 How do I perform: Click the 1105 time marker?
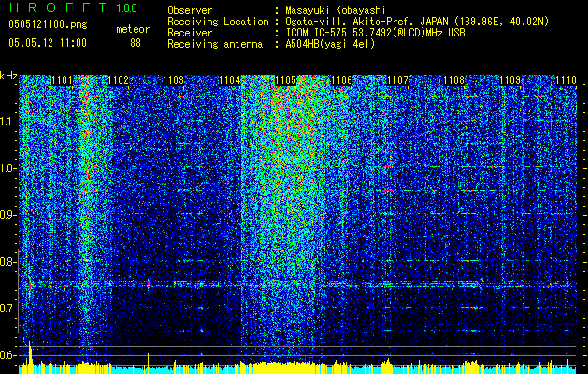286,80
